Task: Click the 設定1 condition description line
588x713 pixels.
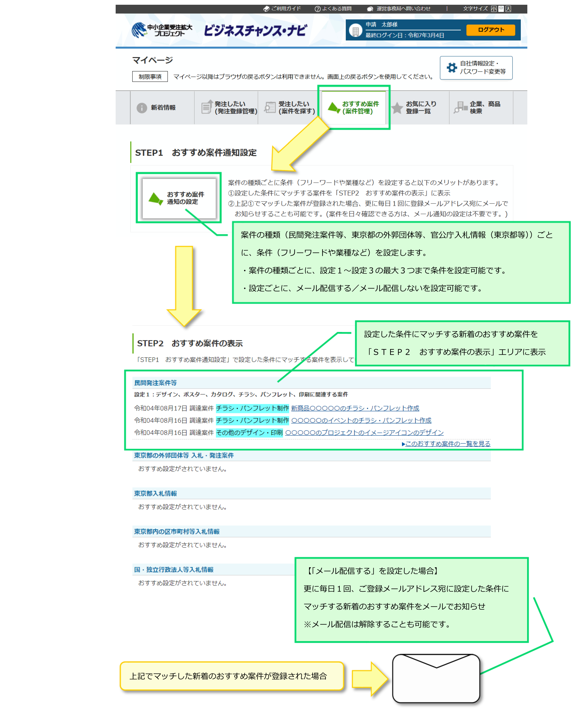Action: click(x=241, y=395)
